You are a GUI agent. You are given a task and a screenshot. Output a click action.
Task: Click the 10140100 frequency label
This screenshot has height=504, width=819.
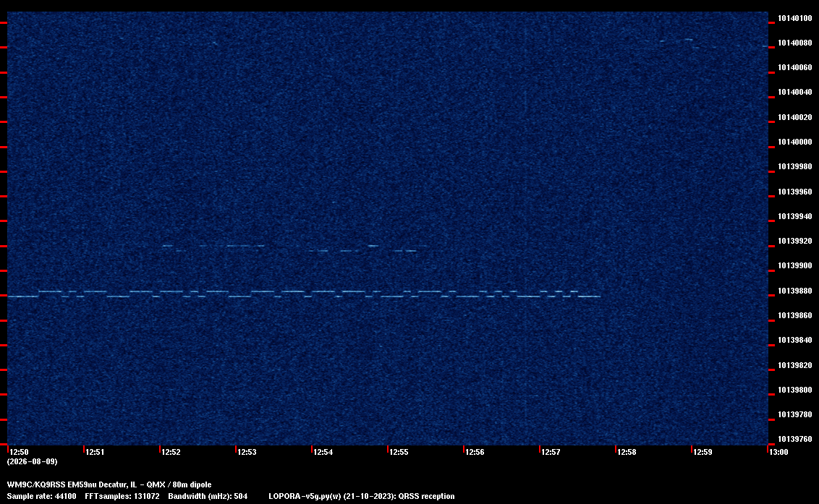pyautogui.click(x=795, y=18)
